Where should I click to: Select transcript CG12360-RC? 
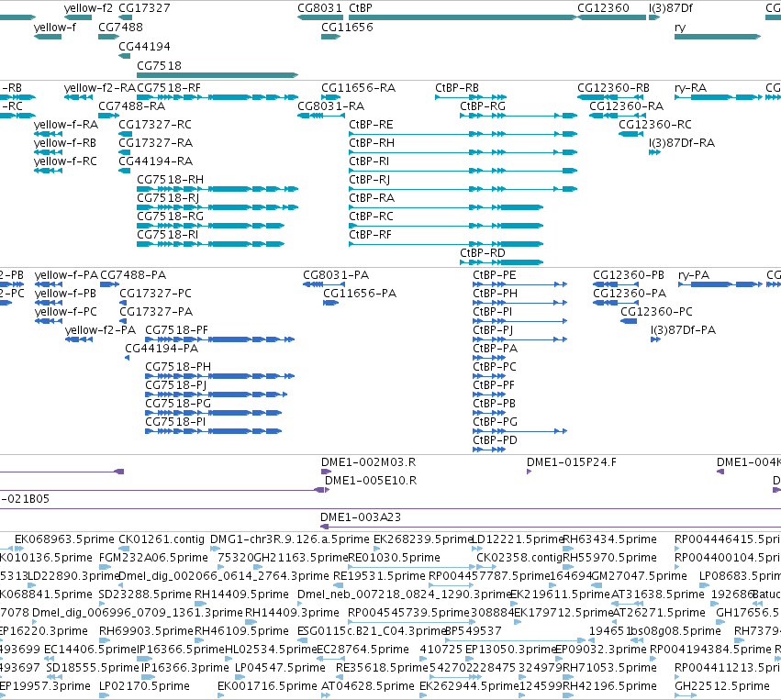(x=631, y=134)
